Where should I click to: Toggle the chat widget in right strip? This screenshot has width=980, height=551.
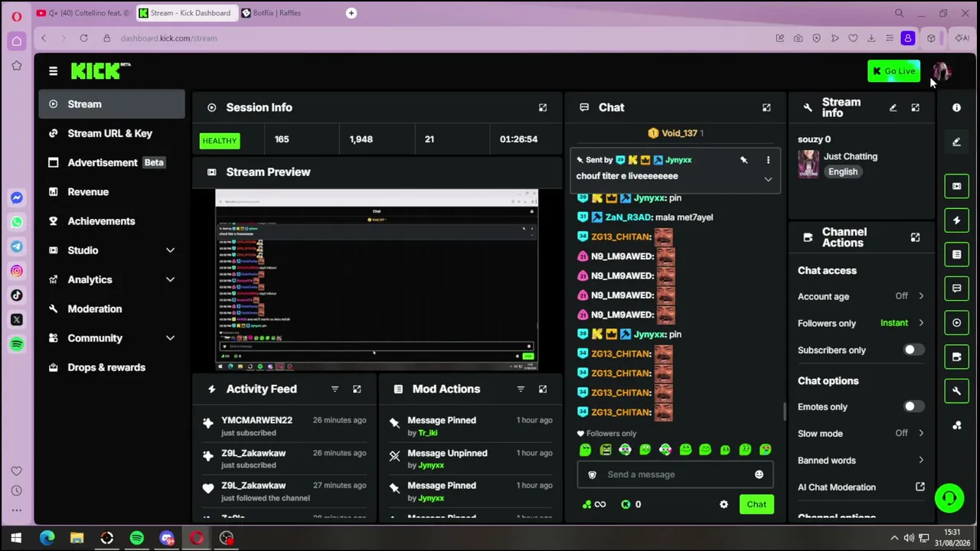tap(956, 289)
